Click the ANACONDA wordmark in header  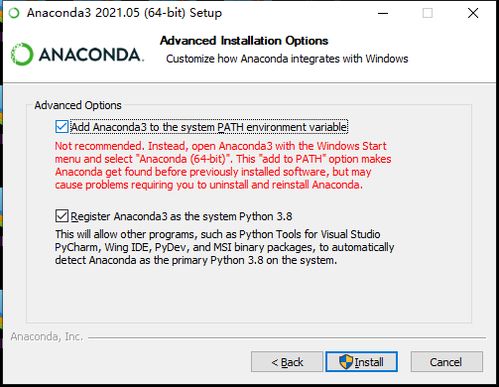pos(91,55)
